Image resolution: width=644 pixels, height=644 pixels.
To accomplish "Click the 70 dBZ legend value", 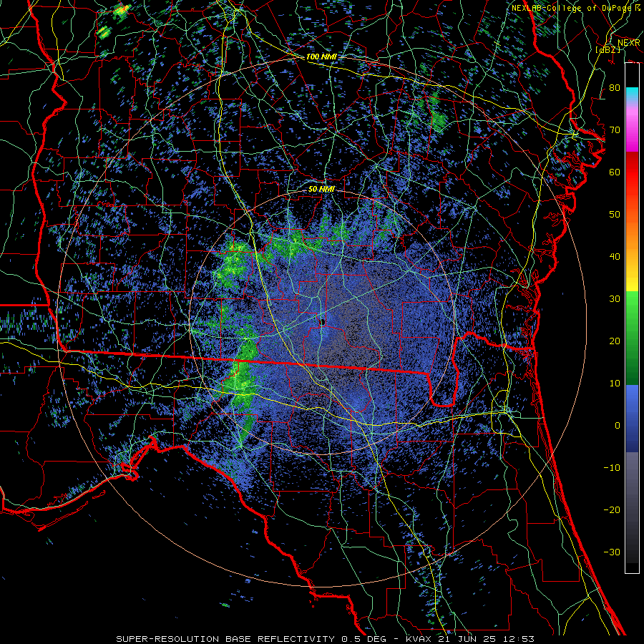I will 615,130.
